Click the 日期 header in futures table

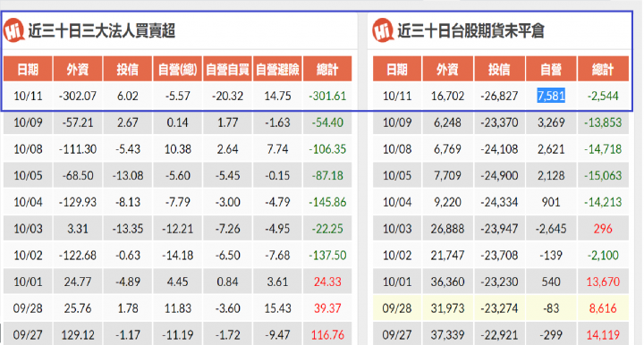(397, 69)
